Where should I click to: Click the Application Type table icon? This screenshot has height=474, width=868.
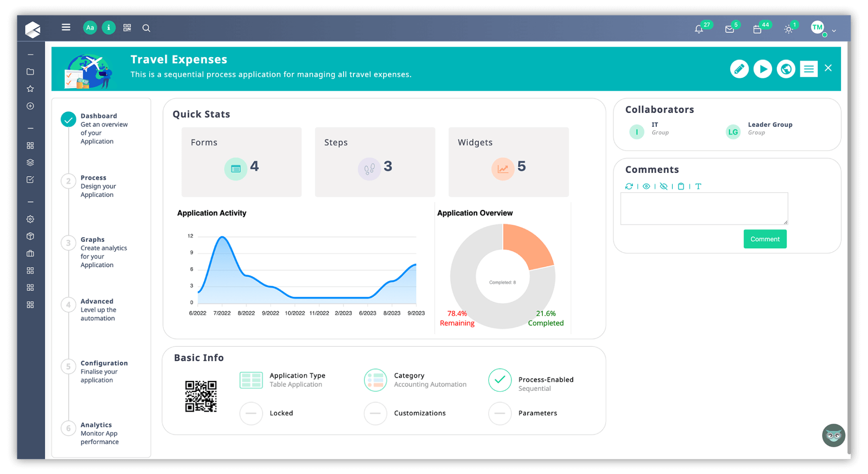[x=251, y=380]
